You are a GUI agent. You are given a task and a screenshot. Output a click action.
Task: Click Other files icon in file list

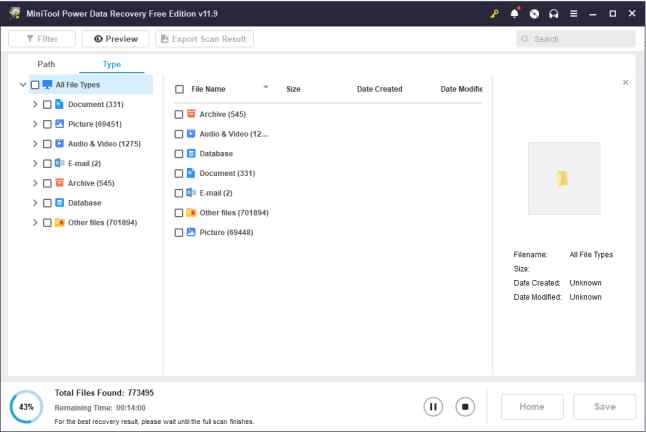point(191,212)
